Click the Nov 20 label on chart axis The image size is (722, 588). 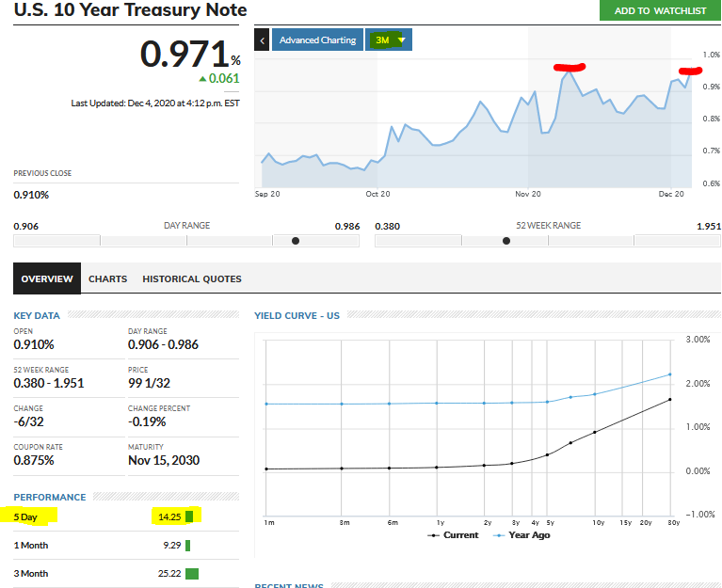click(528, 194)
